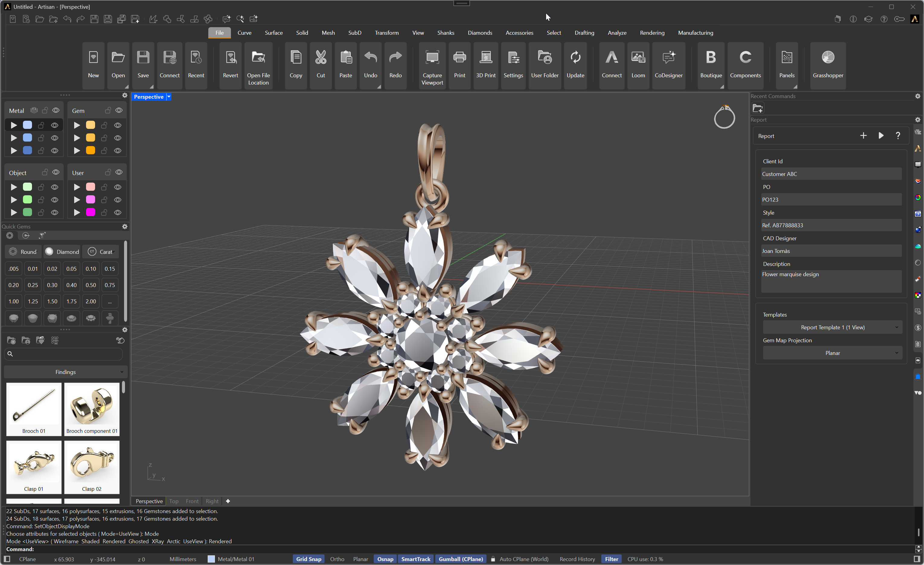This screenshot has width=924, height=565.
Task: Open the Rendering ribbon tab
Action: point(652,33)
